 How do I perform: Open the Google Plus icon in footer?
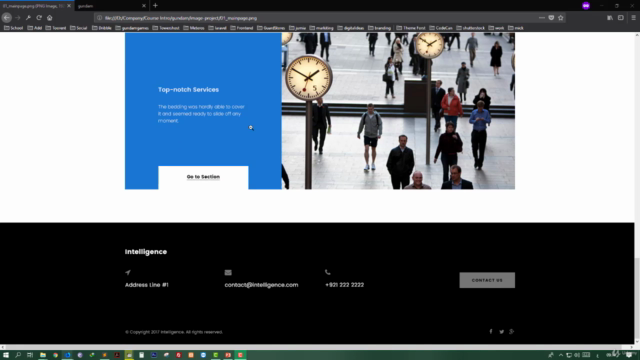[x=511, y=331]
